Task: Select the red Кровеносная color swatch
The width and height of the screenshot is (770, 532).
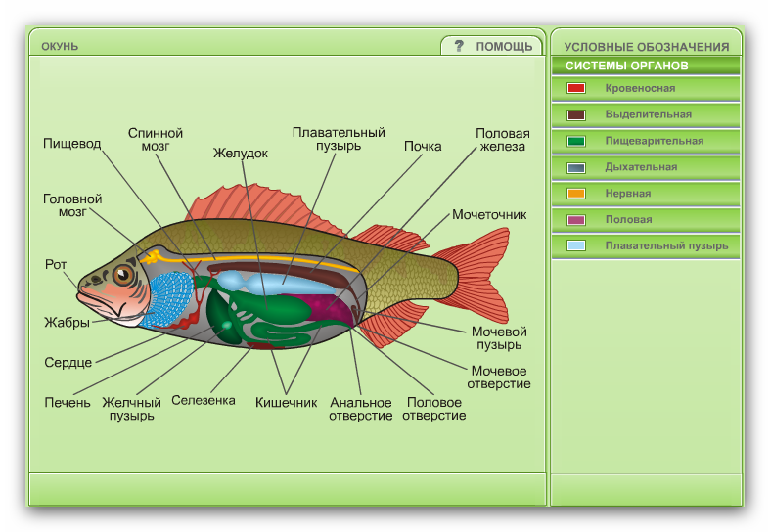Action: 576,88
